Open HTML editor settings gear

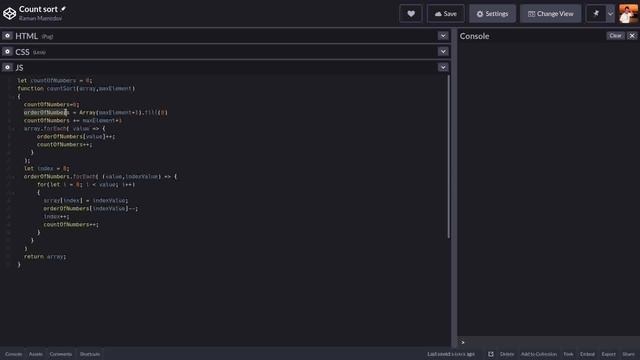tap(7, 36)
